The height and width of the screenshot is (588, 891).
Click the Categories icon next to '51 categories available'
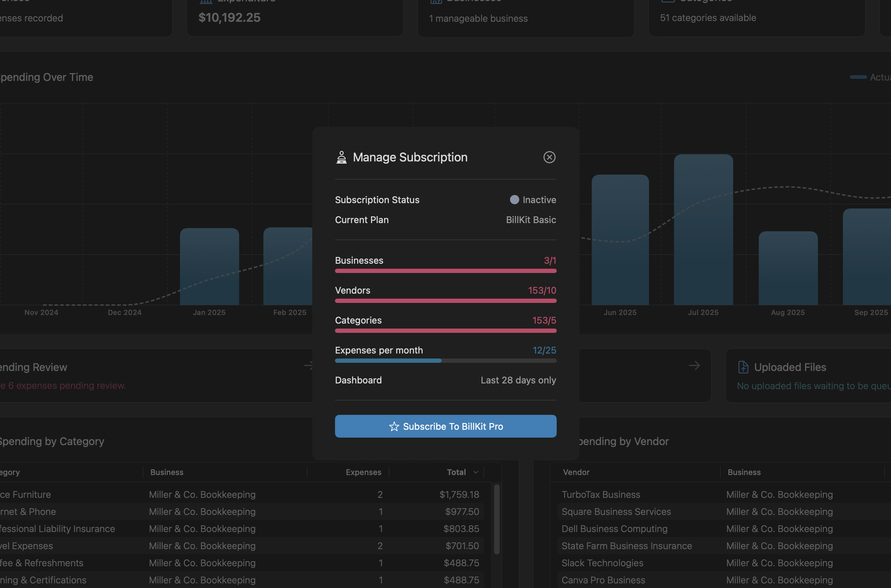coord(668,1)
